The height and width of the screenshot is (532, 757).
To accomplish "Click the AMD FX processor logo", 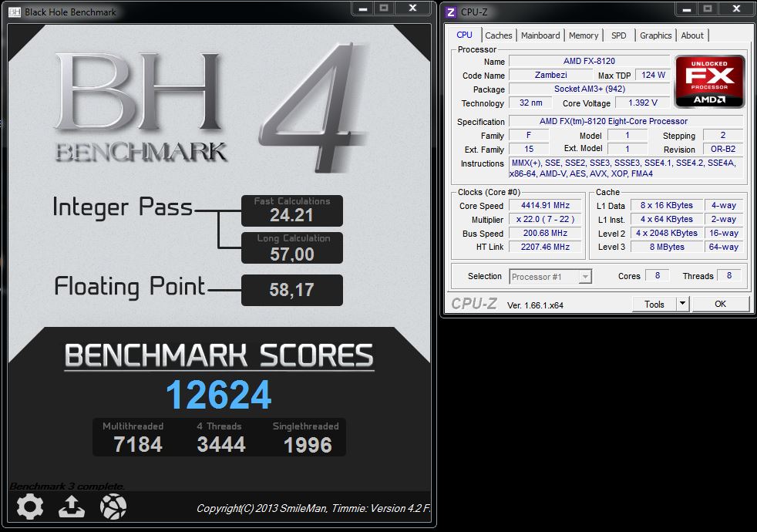I will pyautogui.click(x=709, y=81).
